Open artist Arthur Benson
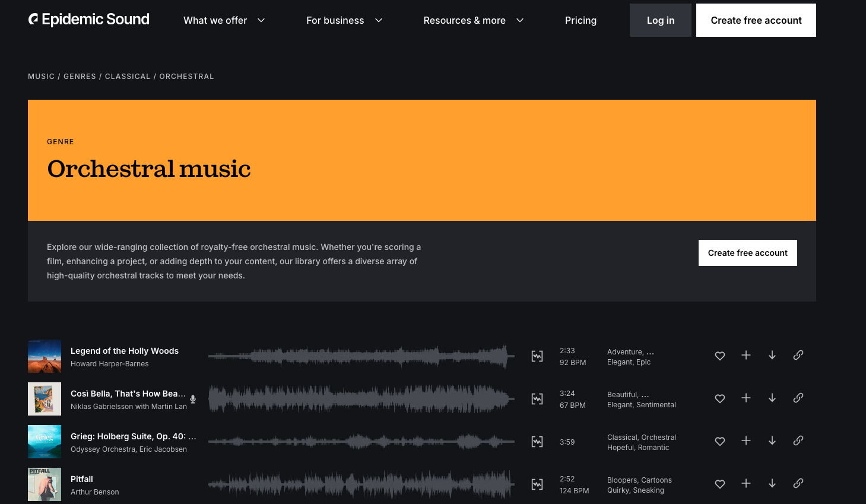This screenshot has height=504, width=866. (95, 492)
